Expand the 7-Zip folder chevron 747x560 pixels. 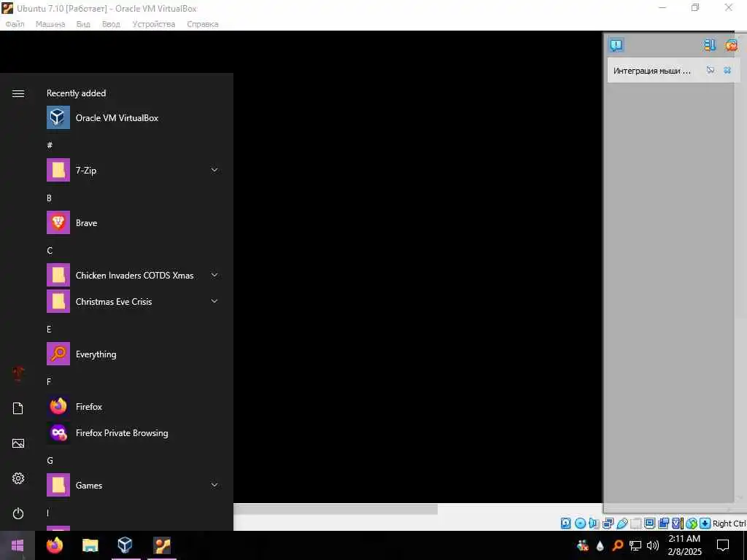(214, 170)
